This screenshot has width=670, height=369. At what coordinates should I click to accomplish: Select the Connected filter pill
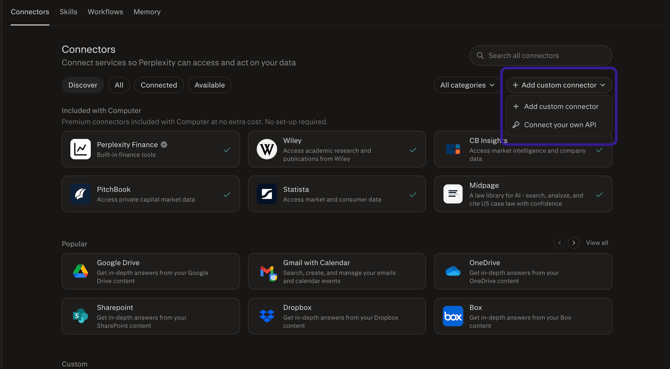click(x=159, y=85)
